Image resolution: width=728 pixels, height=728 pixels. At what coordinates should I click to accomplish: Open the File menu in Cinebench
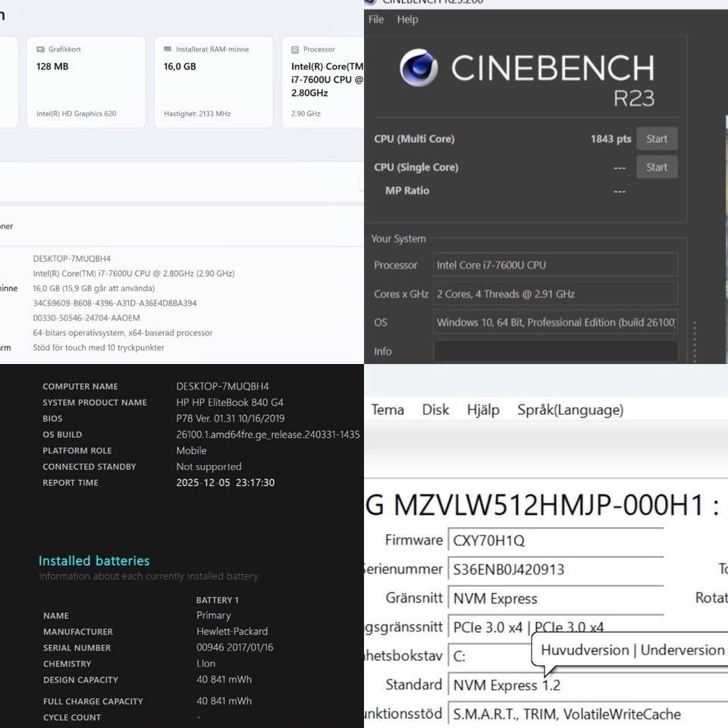click(376, 20)
